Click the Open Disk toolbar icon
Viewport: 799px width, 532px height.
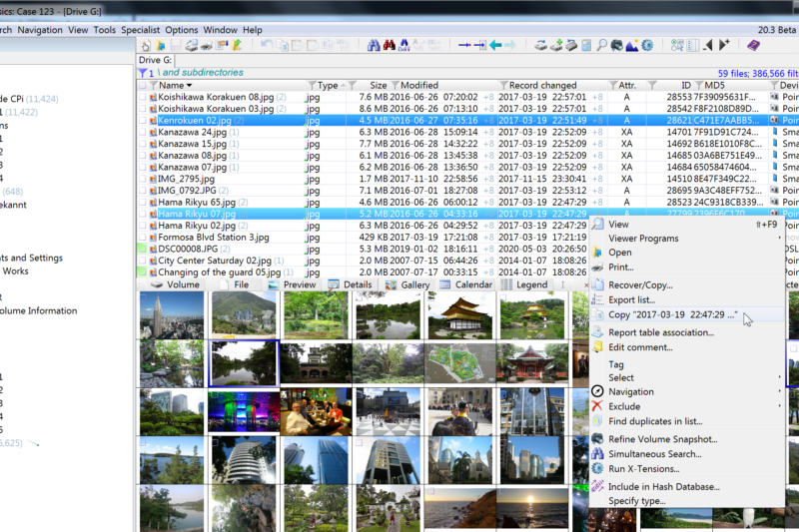point(191,45)
